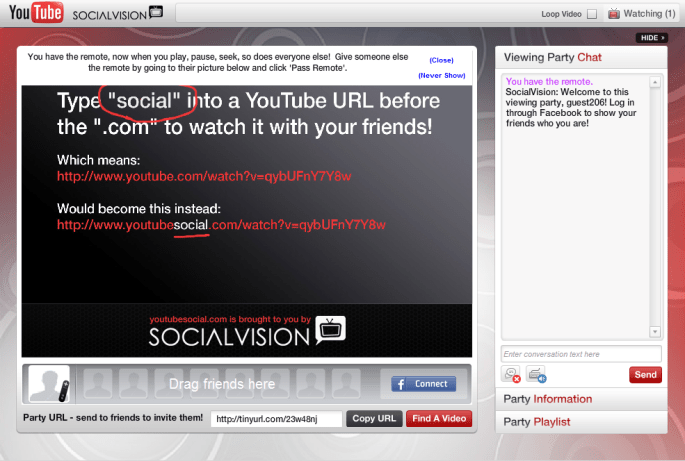Open the youtubesocial.com example link
Viewport: 685px width, 461px height.
221,225
